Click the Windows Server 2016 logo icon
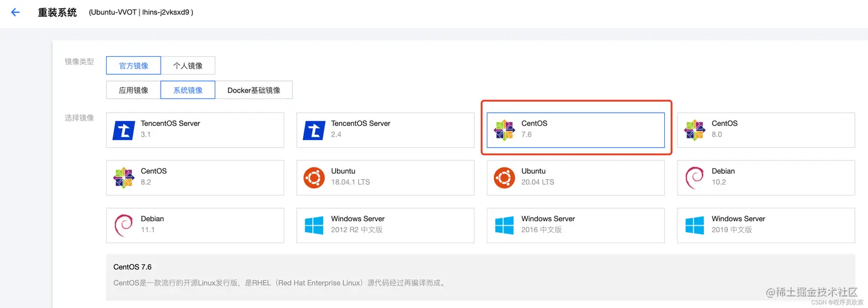The image size is (868, 308). coord(505,226)
